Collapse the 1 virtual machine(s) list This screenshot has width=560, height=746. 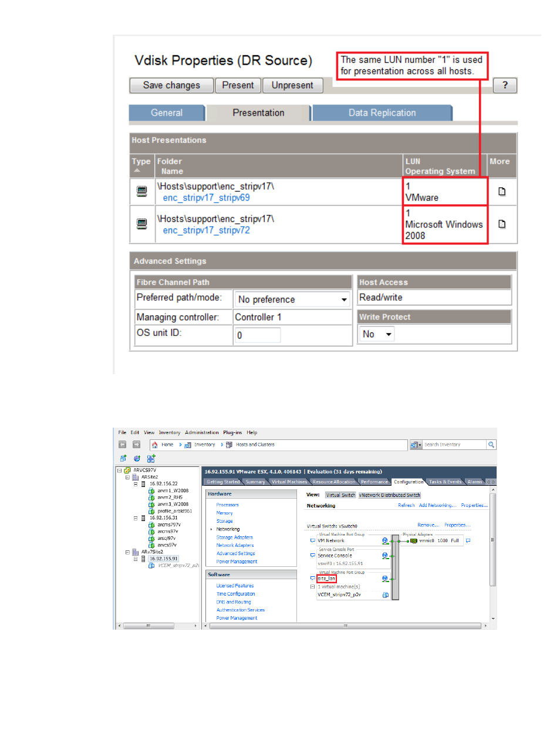tap(313, 586)
